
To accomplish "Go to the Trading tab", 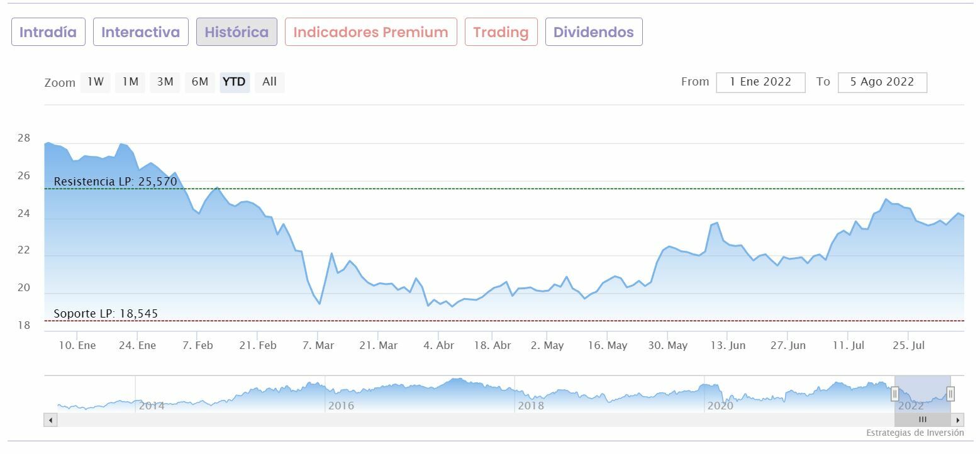I will (x=501, y=32).
